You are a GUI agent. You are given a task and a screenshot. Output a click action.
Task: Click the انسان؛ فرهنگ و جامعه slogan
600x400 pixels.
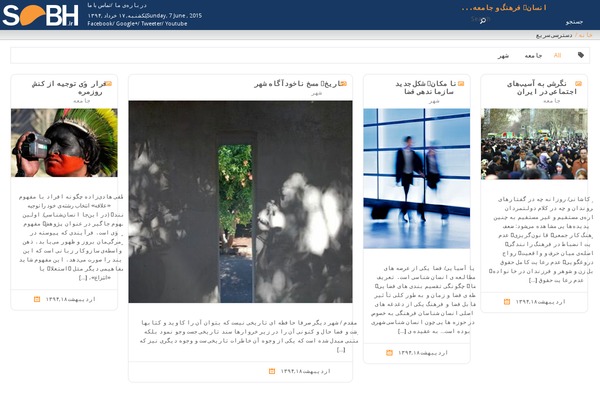click(x=504, y=8)
